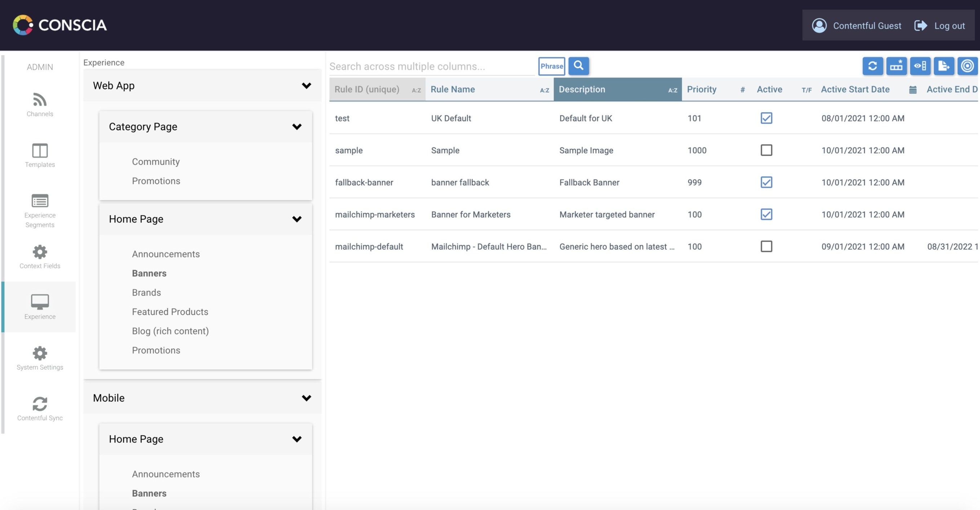Collapse the Category Page group
The height and width of the screenshot is (510, 980).
pos(297,127)
